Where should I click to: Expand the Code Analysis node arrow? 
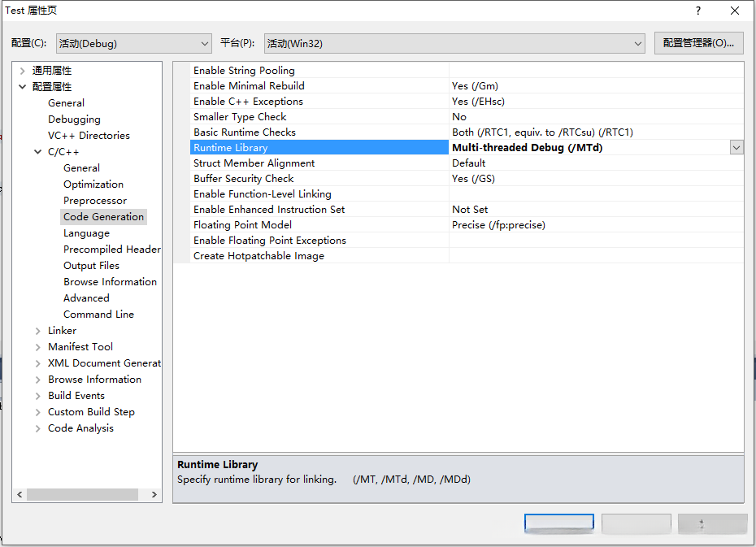[37, 428]
